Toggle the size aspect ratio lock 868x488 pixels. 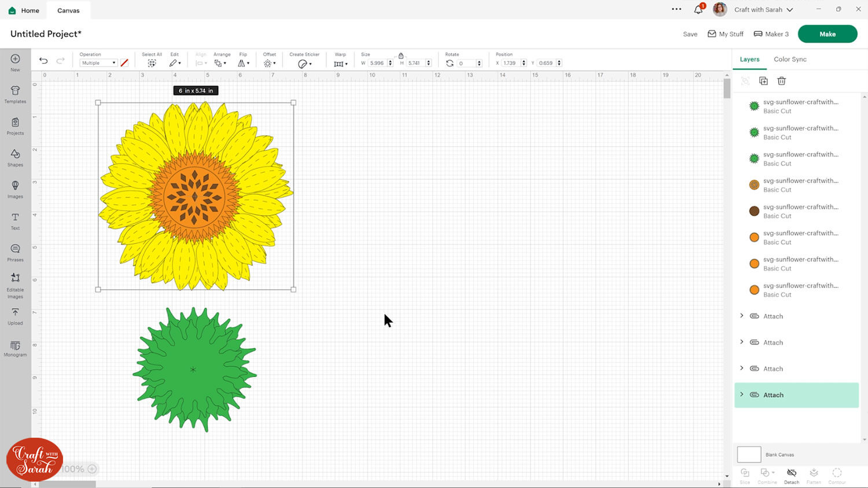pyautogui.click(x=400, y=56)
